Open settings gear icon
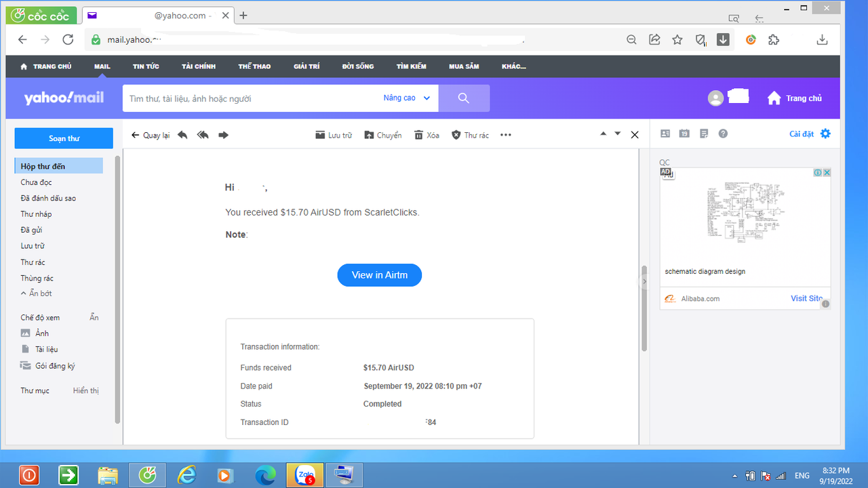Image resolution: width=868 pixels, height=488 pixels. [x=825, y=134]
